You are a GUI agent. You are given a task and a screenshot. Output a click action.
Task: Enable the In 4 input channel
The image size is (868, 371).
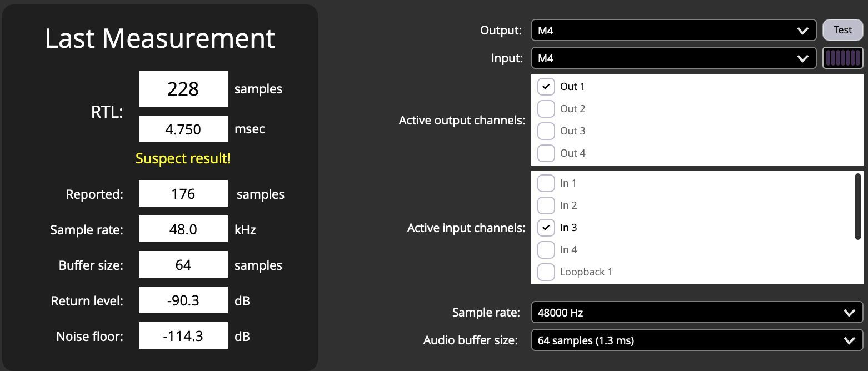(x=546, y=250)
